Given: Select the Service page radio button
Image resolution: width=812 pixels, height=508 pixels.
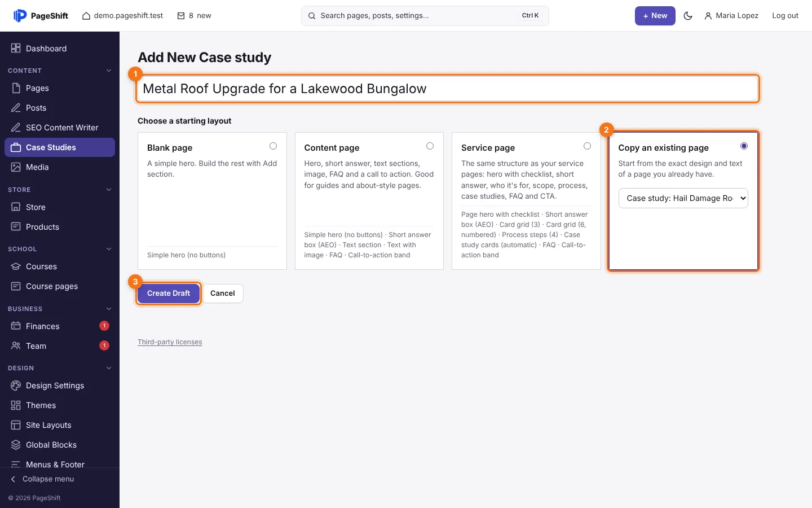Looking at the screenshot, I should click(x=587, y=146).
